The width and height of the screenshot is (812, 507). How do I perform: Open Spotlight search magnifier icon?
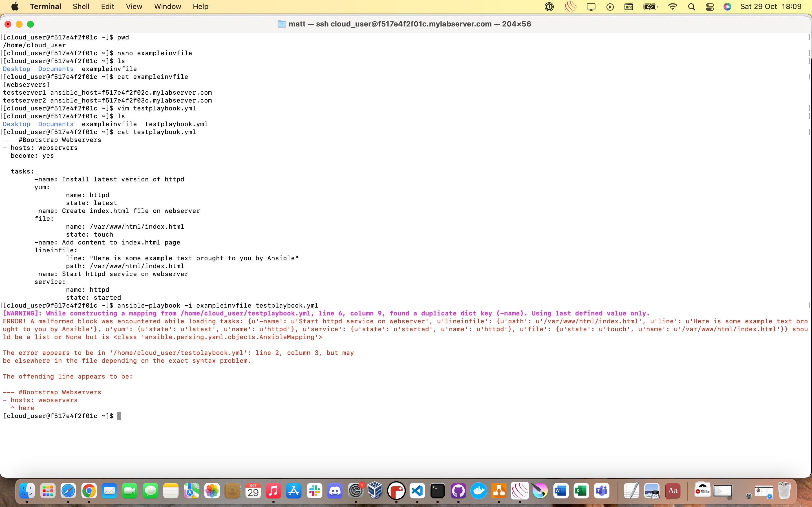click(x=691, y=7)
